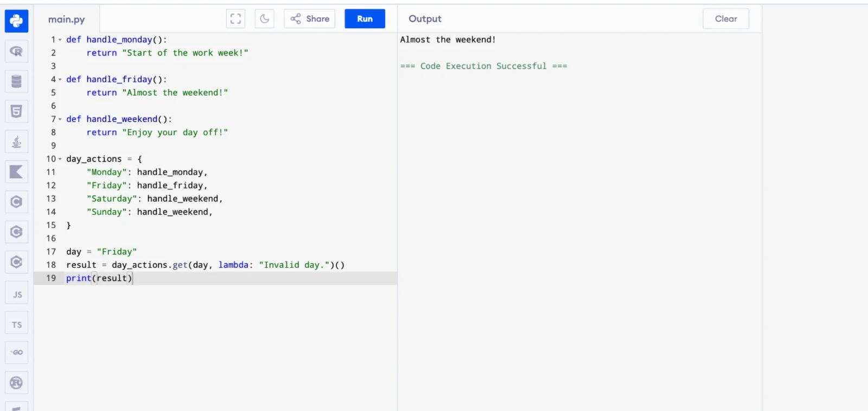Open the C compiler icon
868x411 pixels.
[x=16, y=202]
